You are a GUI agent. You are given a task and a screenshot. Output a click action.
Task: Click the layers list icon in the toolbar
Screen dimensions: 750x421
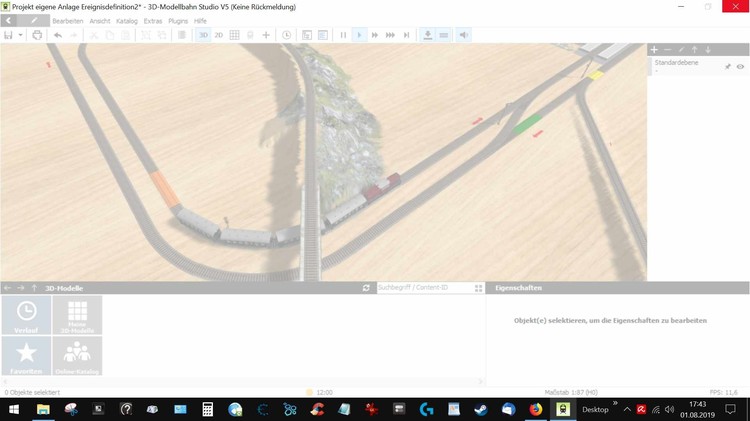pyautogui.click(x=182, y=35)
